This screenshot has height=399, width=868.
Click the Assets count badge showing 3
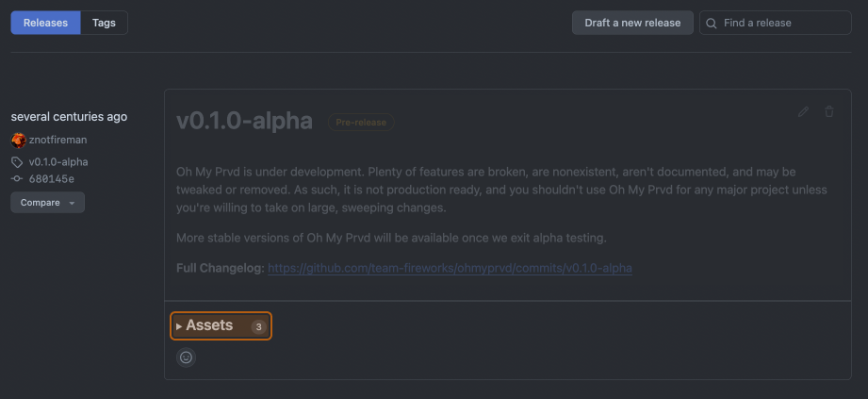pyautogui.click(x=258, y=326)
